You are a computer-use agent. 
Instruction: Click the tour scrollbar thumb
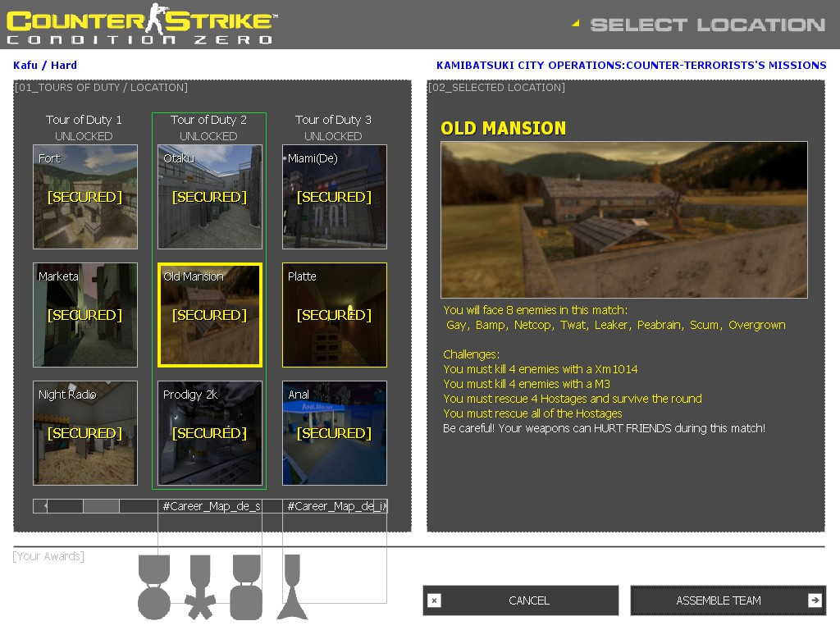[x=101, y=505]
